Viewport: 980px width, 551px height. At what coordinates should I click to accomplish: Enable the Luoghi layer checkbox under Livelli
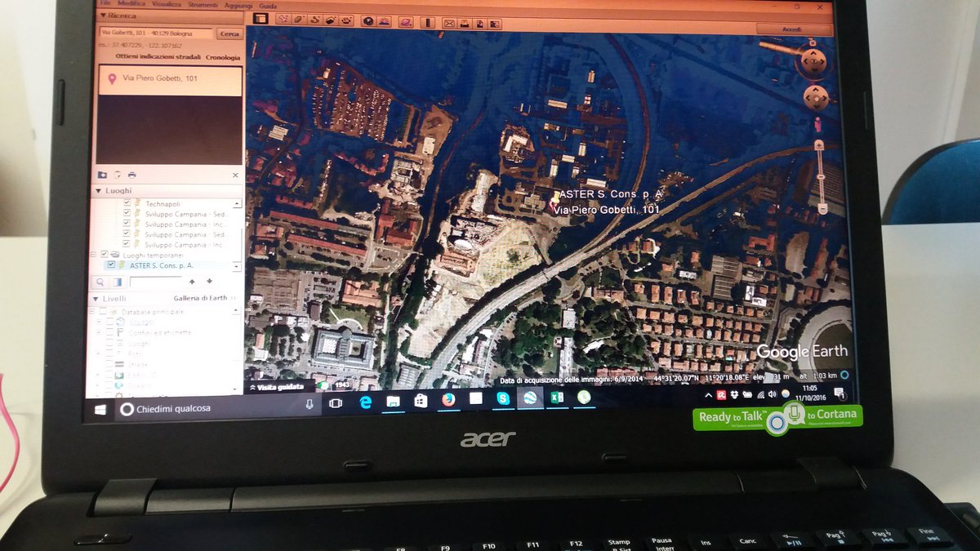pos(109,343)
